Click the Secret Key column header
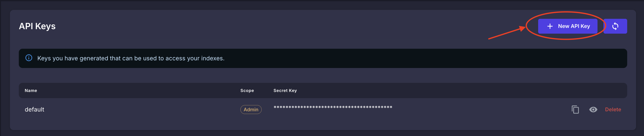The image size is (644, 136). [x=285, y=91]
